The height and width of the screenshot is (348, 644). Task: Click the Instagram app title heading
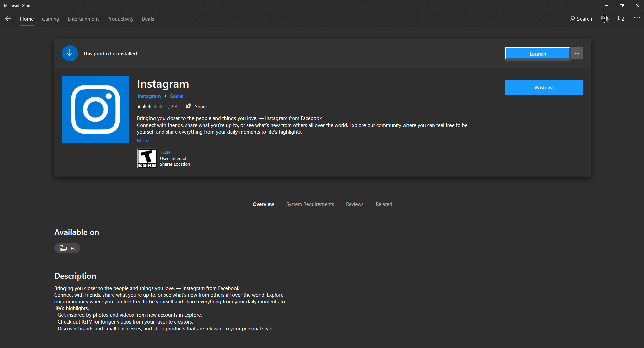pyautogui.click(x=163, y=84)
